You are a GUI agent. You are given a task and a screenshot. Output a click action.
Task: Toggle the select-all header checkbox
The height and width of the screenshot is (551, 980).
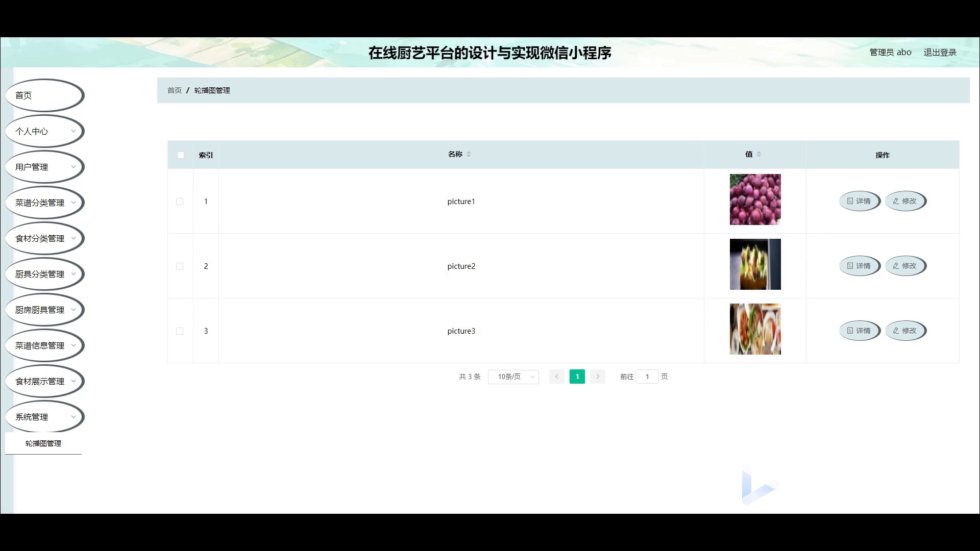click(x=181, y=155)
